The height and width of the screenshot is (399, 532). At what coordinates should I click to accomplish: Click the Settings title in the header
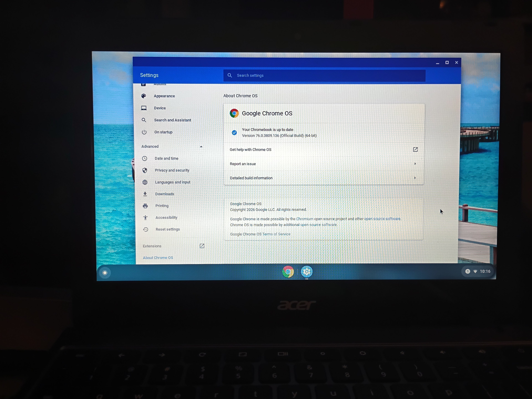(x=149, y=75)
